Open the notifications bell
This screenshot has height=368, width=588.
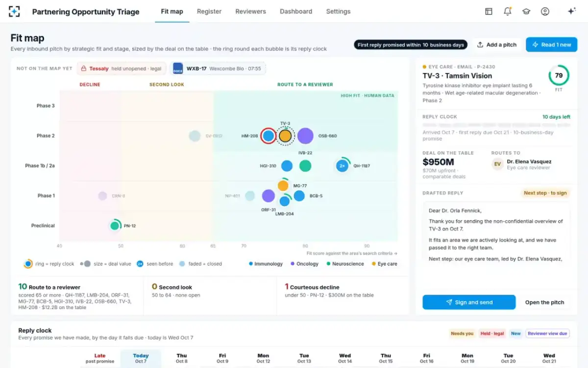pyautogui.click(x=508, y=11)
